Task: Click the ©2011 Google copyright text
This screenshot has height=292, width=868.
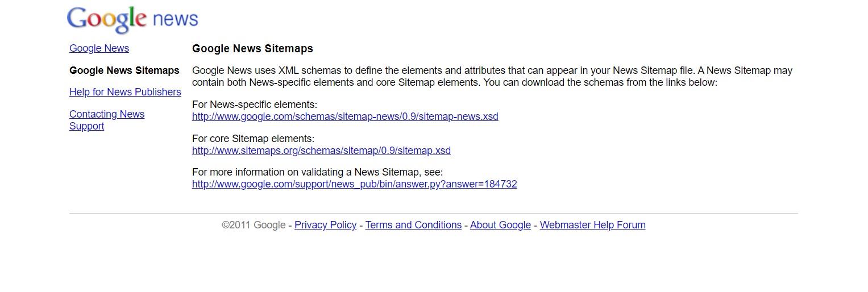Action: pyautogui.click(x=254, y=225)
